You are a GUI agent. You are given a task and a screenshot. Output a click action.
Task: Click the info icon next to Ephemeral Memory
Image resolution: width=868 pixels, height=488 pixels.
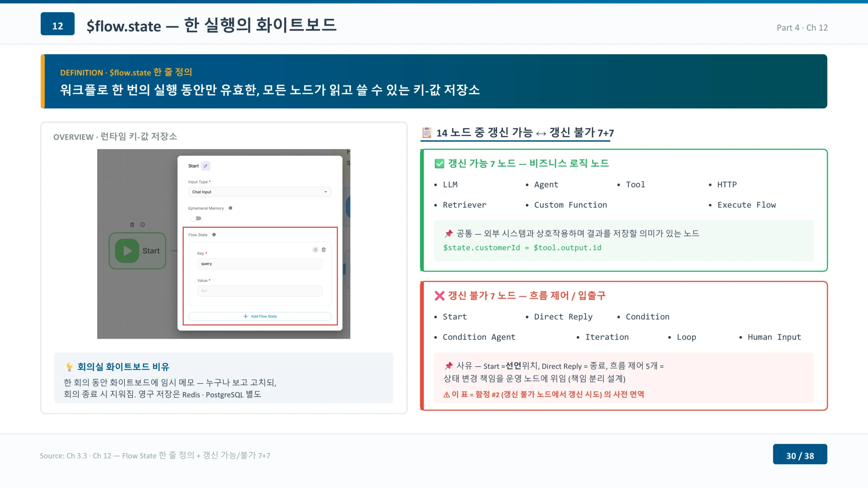(x=231, y=208)
